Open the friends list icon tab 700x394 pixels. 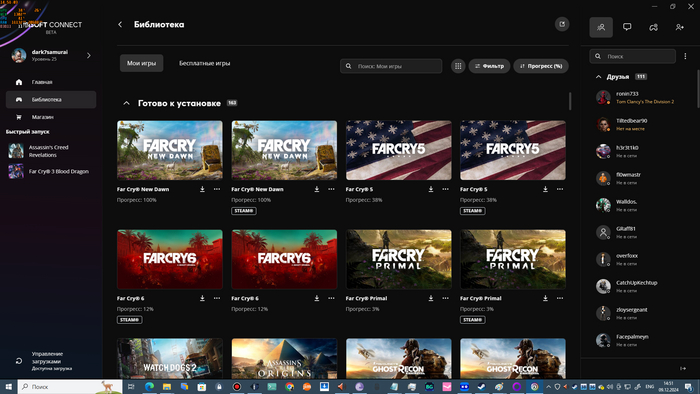[601, 27]
